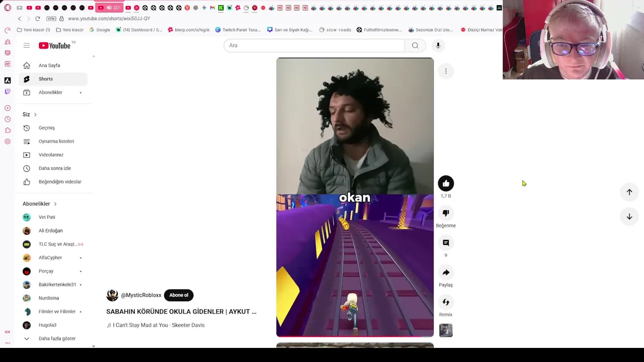
Task: Open the slow roads bookmark
Action: click(335, 30)
